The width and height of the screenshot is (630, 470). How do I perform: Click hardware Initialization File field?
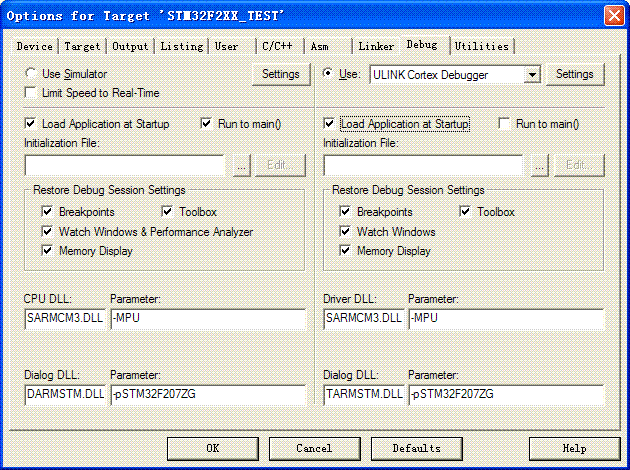[423, 166]
